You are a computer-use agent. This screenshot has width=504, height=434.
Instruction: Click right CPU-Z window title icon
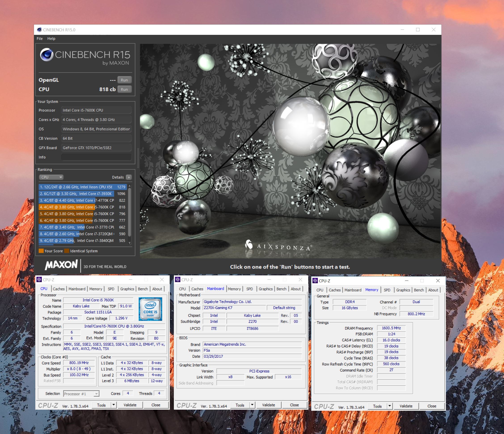(x=315, y=281)
